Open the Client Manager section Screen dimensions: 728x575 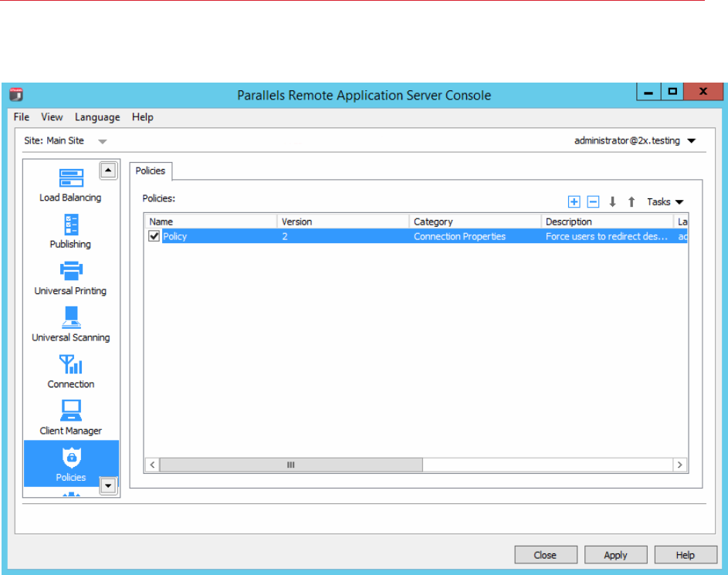pyautogui.click(x=70, y=418)
